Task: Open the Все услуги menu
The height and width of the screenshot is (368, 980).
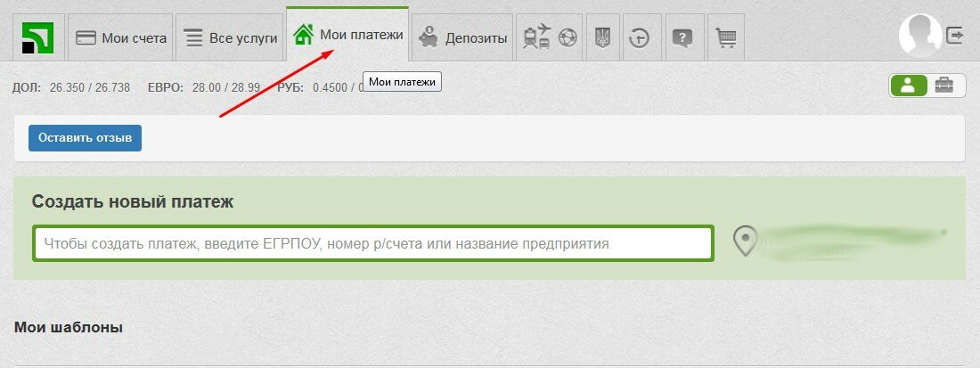Action: click(x=230, y=37)
